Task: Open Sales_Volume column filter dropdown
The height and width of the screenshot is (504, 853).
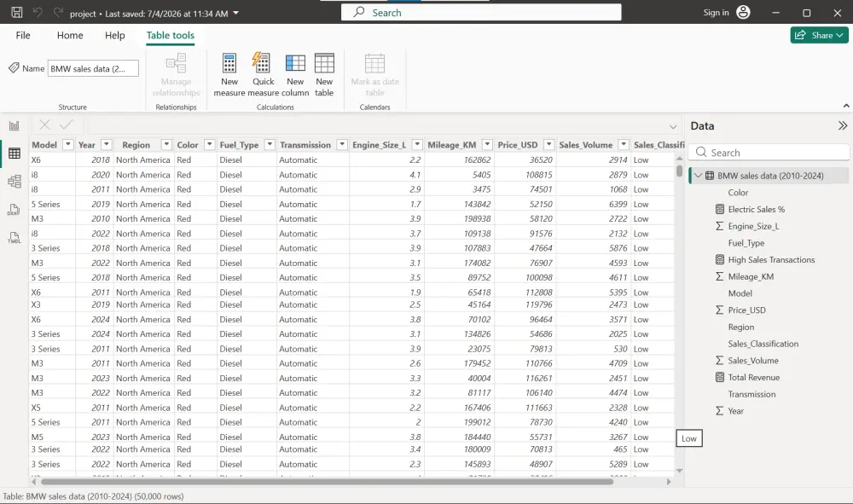Action: tap(624, 145)
